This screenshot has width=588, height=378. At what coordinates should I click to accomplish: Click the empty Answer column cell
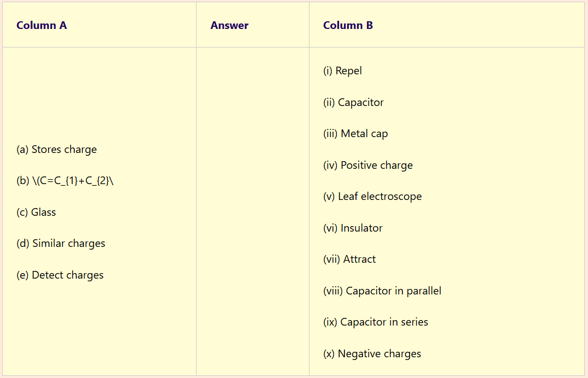pyautogui.click(x=252, y=211)
